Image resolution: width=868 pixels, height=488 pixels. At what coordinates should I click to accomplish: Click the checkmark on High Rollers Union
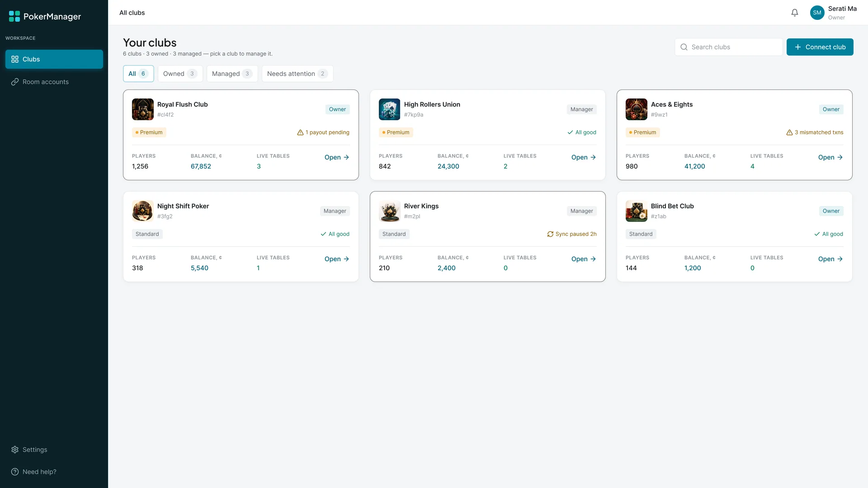[570, 132]
